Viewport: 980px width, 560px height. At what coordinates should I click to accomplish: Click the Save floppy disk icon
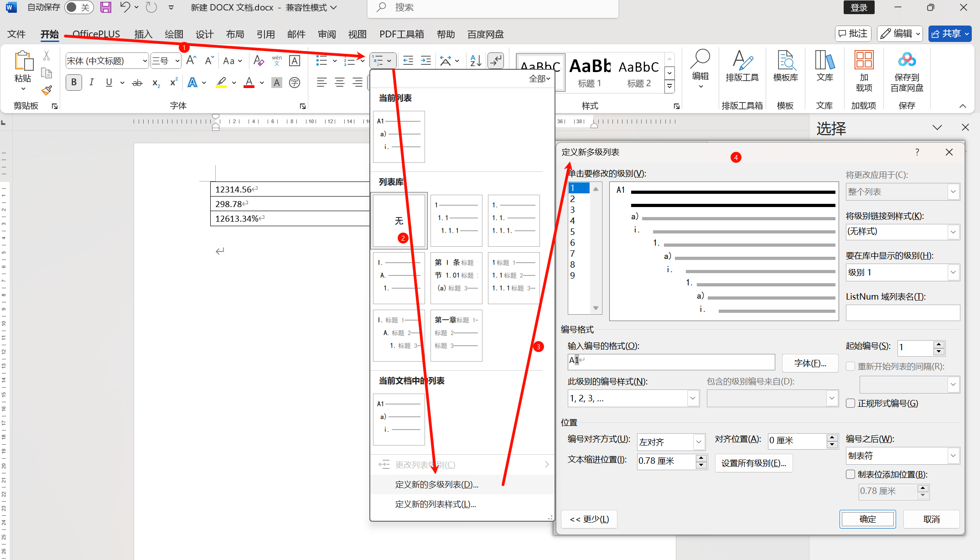click(106, 7)
